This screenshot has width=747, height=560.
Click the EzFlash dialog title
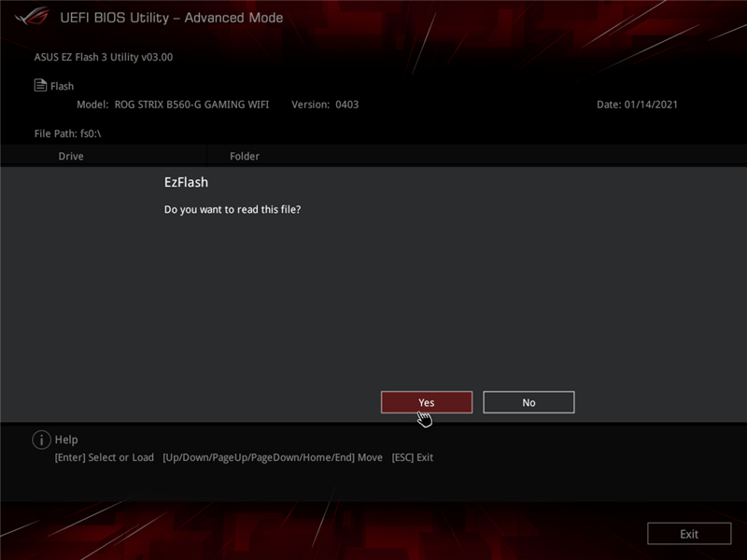coord(186,182)
